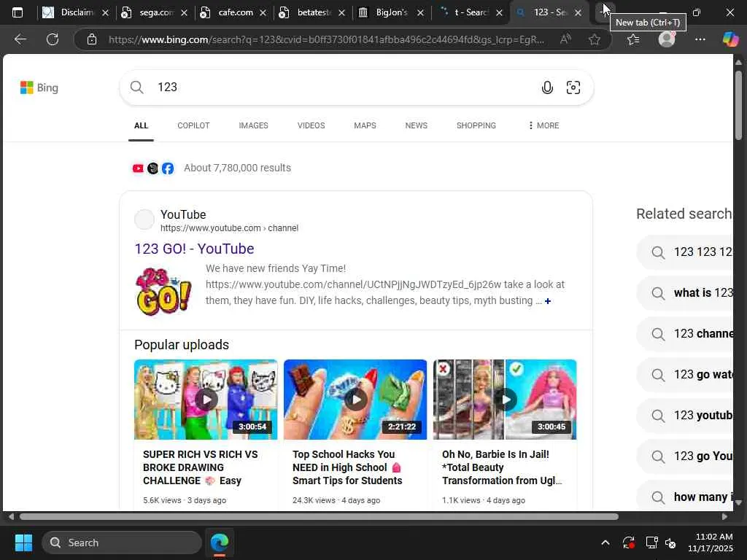Show hidden system tray icons

coord(605,542)
